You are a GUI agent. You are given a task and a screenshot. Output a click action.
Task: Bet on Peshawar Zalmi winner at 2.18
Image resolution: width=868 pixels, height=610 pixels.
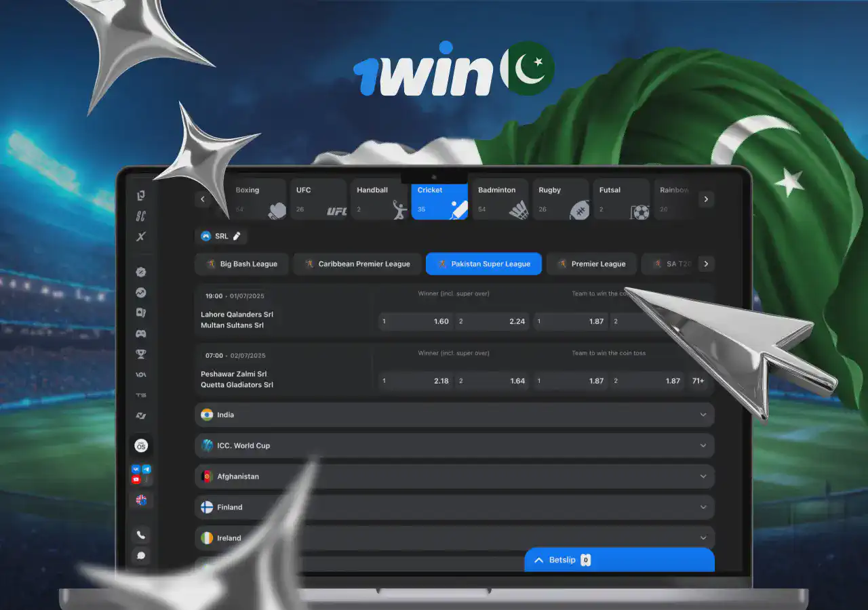click(x=416, y=381)
